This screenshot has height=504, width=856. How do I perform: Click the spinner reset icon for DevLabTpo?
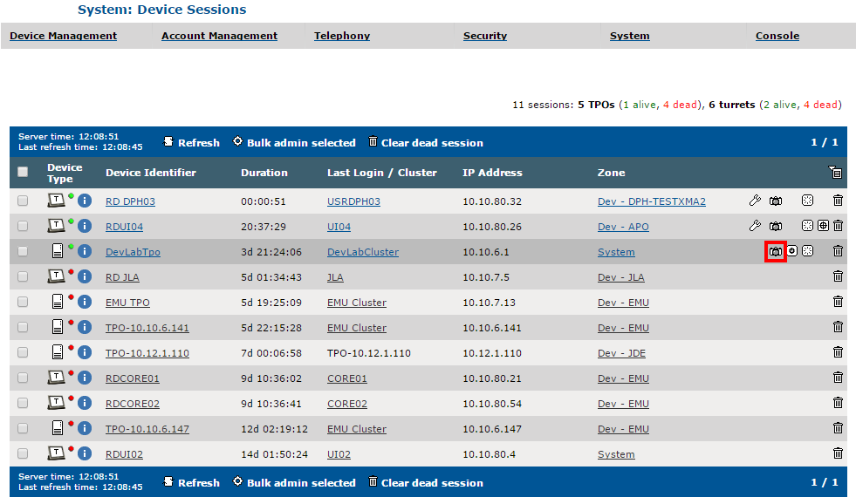807,251
